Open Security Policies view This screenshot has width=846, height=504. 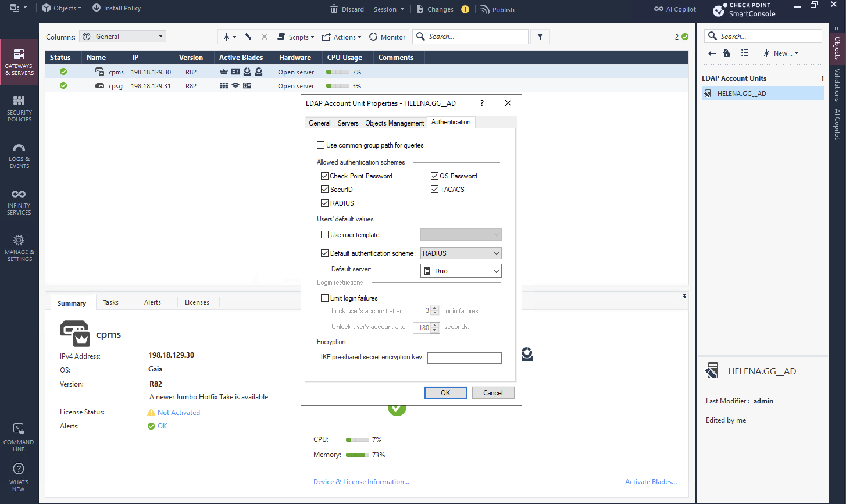point(19,109)
